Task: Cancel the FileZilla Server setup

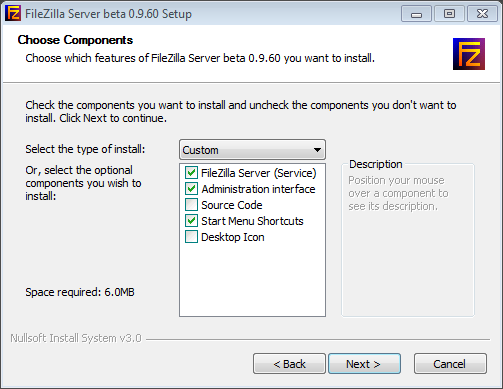Action: [450, 364]
